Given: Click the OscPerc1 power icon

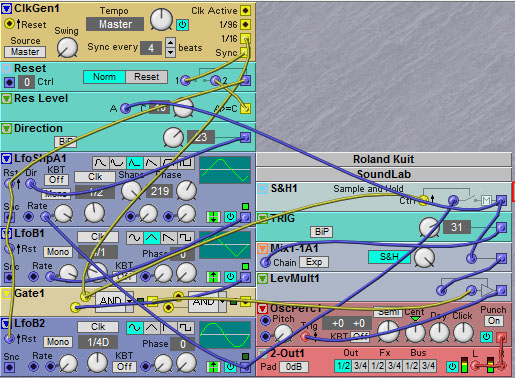Looking at the screenshot, I should 486,337.
